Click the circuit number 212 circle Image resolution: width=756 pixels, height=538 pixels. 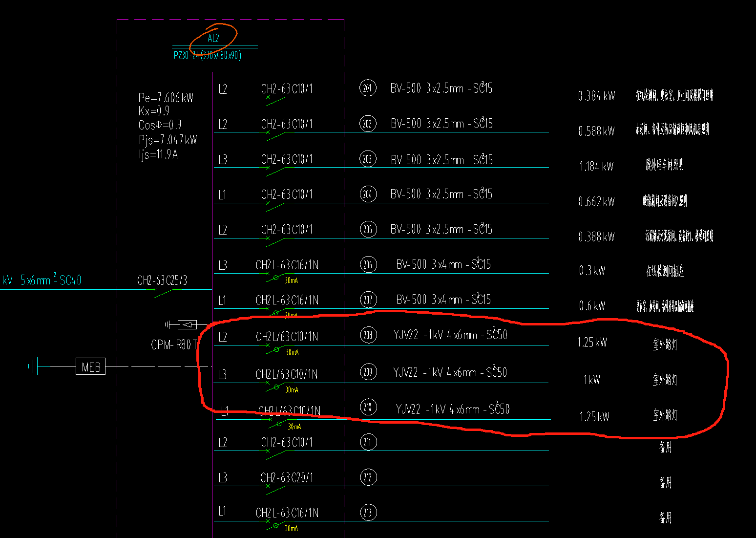[x=368, y=477]
